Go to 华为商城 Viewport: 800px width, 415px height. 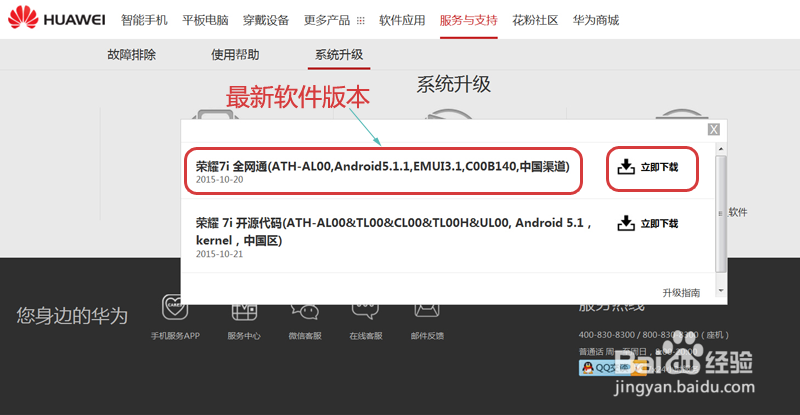[x=596, y=20]
